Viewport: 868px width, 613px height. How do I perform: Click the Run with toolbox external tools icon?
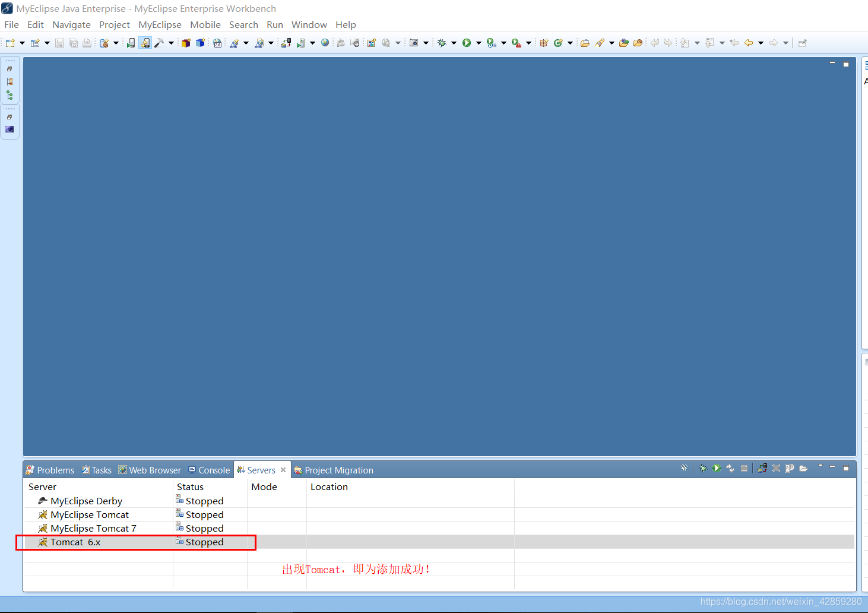coord(517,43)
